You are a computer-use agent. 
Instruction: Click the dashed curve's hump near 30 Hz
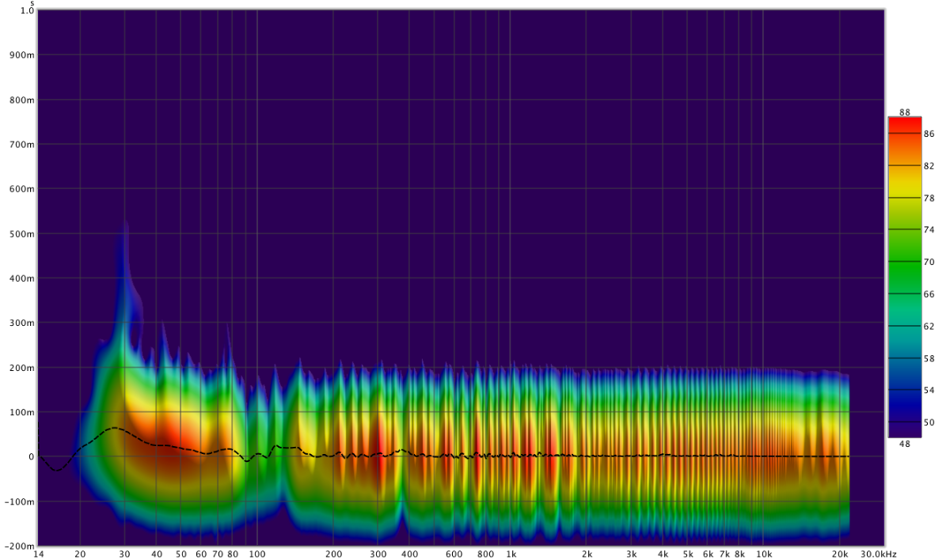tap(115, 428)
